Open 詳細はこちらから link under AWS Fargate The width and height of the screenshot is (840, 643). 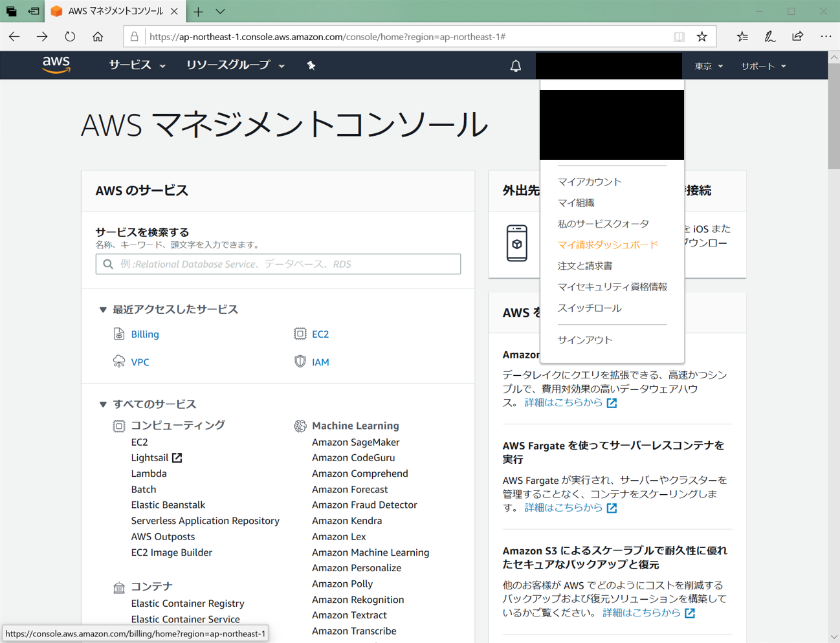(570, 508)
